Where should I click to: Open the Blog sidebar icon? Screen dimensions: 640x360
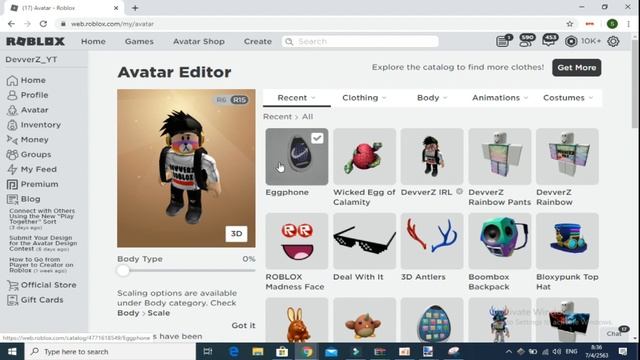click(x=12, y=199)
